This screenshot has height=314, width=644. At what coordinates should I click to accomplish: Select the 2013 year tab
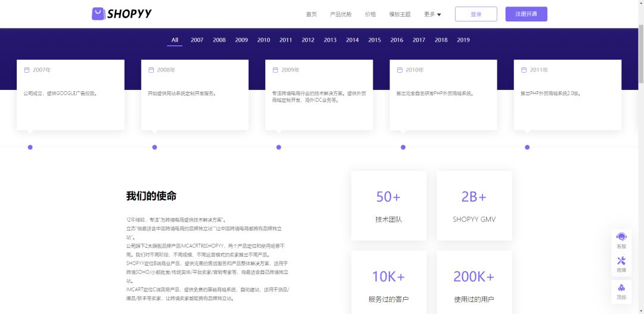(x=330, y=40)
